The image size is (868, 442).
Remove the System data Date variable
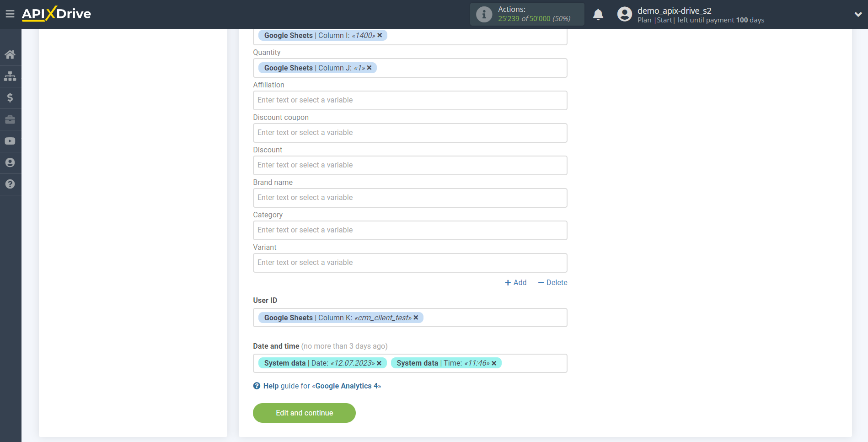(x=379, y=363)
